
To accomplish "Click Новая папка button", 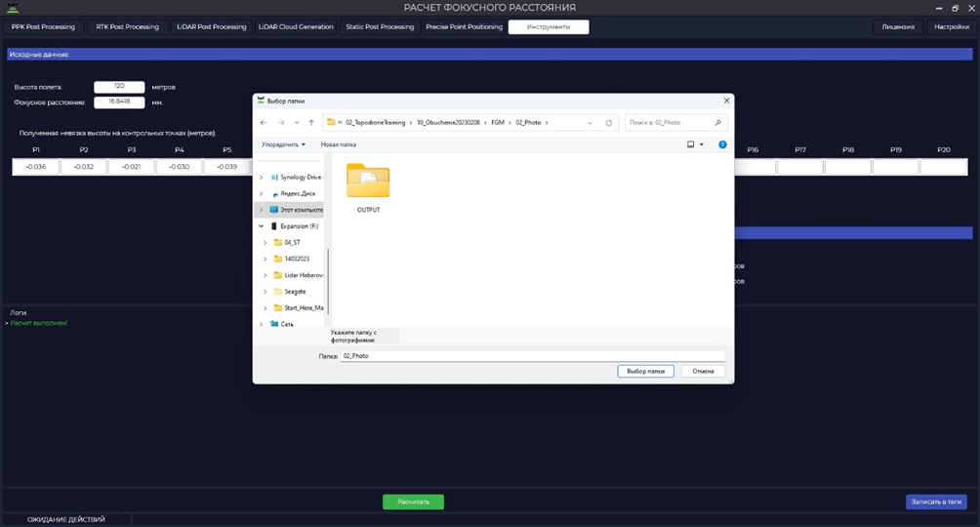I will [x=338, y=144].
